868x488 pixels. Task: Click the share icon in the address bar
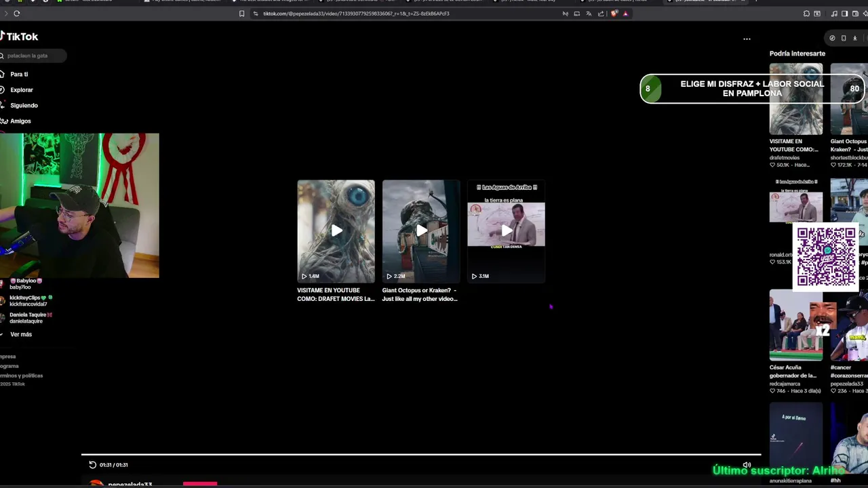[601, 14]
